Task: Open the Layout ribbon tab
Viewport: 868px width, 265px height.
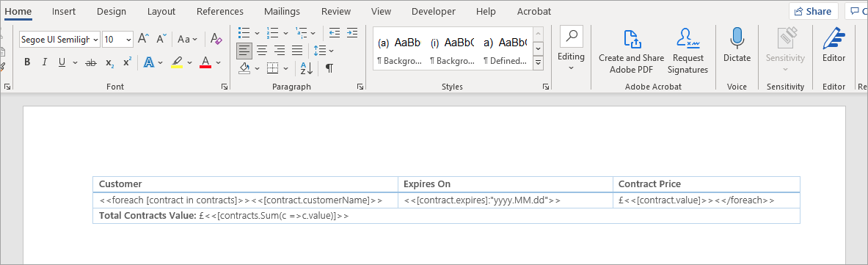Action: [x=161, y=11]
